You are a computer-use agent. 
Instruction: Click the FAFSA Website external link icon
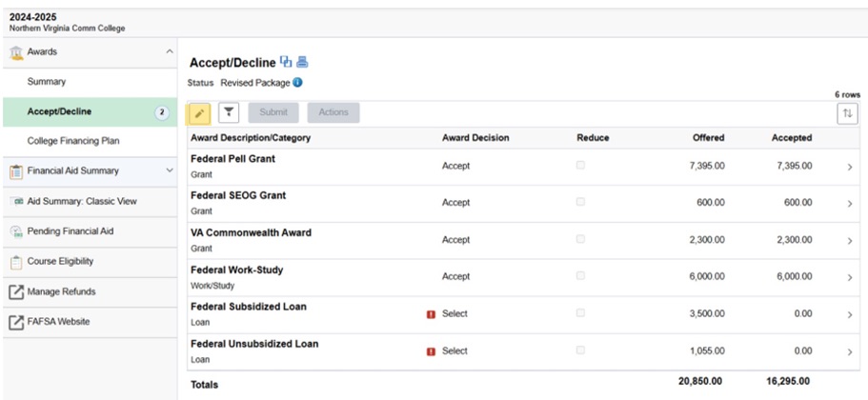click(16, 322)
